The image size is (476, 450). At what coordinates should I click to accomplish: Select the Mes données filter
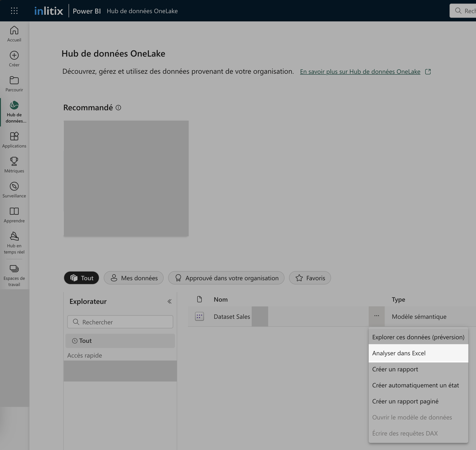tap(134, 278)
